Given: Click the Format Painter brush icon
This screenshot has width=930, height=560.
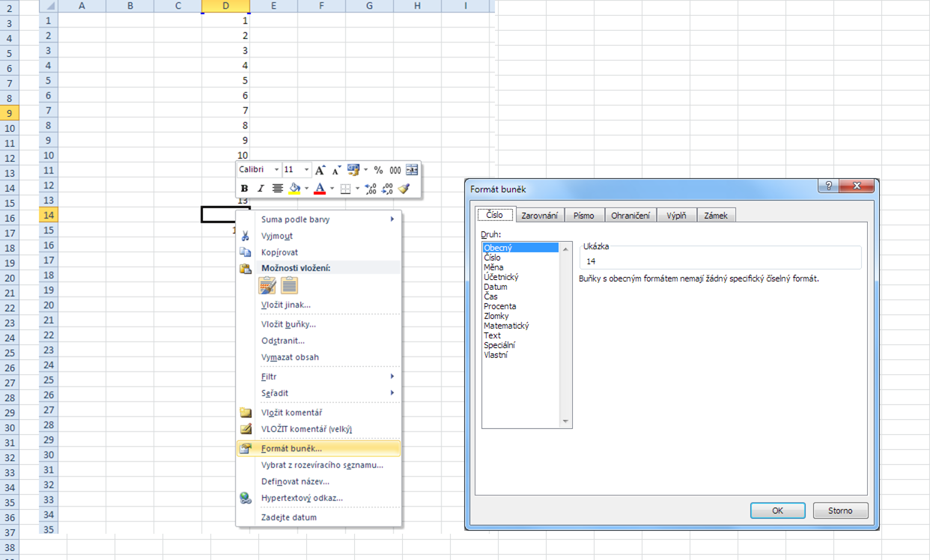Looking at the screenshot, I should point(404,189).
